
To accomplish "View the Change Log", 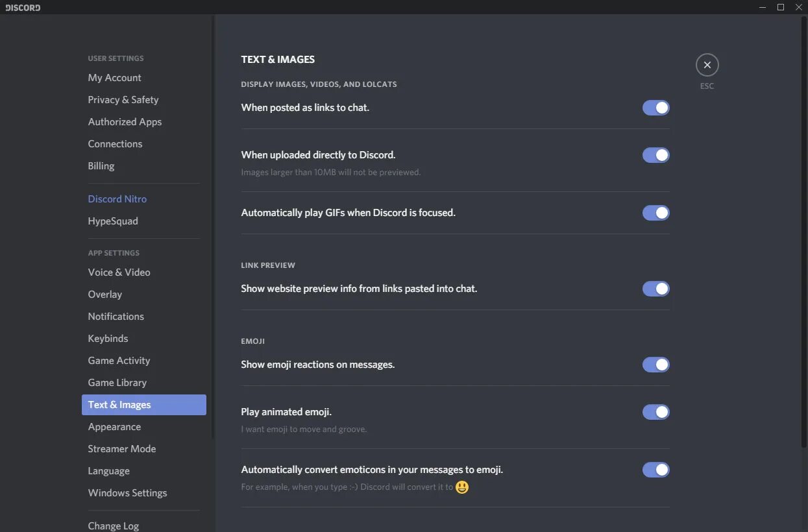I will coord(114,526).
